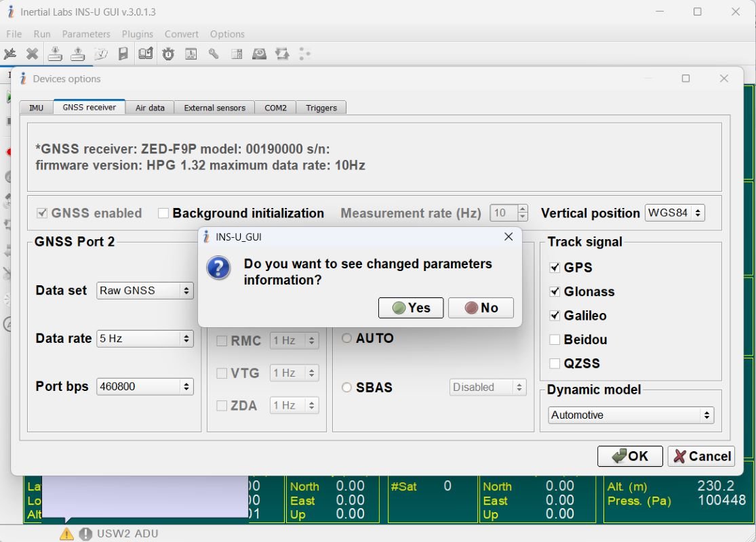The width and height of the screenshot is (756, 542).
Task: Click the Cancel button in Devices options
Action: point(700,456)
